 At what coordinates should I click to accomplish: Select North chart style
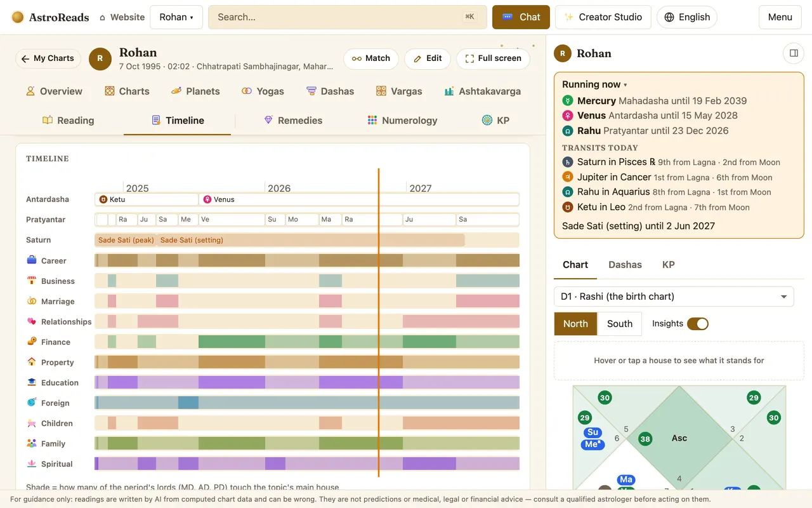click(575, 324)
